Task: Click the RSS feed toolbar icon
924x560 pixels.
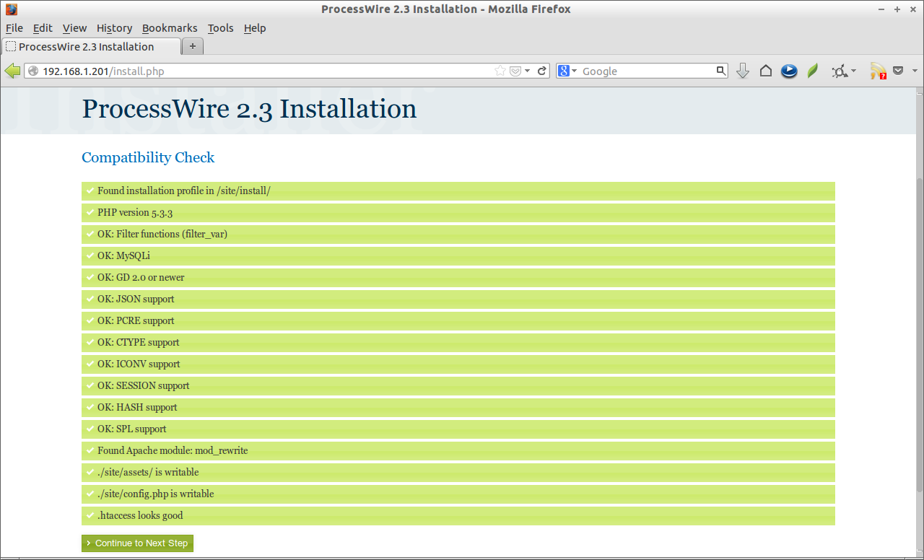Action: (x=878, y=71)
